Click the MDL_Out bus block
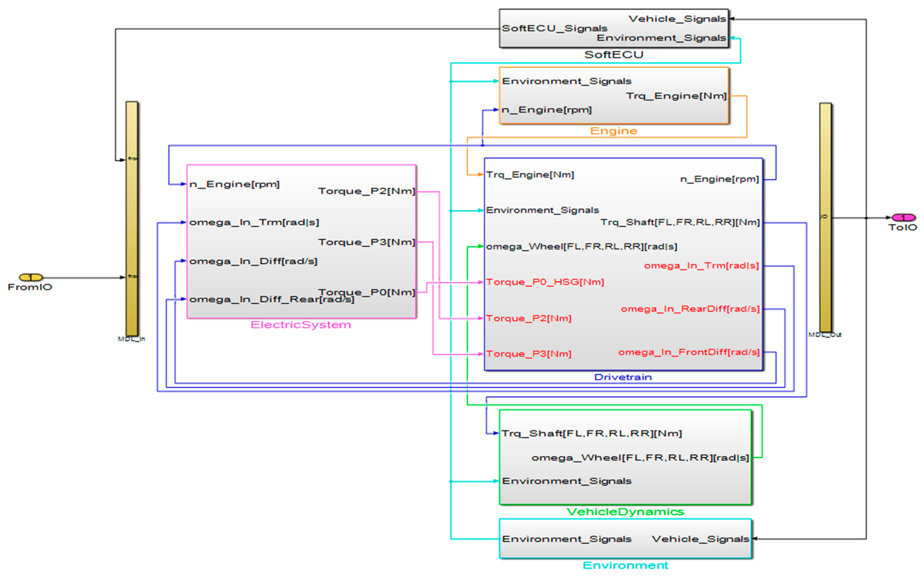924x576 pixels. (825, 217)
